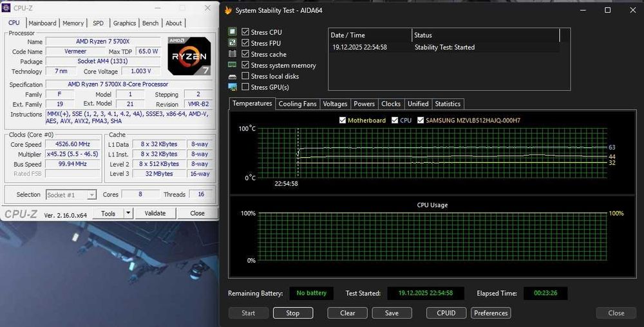
Task: Click the Validate button in CPU-Z
Action: point(155,213)
